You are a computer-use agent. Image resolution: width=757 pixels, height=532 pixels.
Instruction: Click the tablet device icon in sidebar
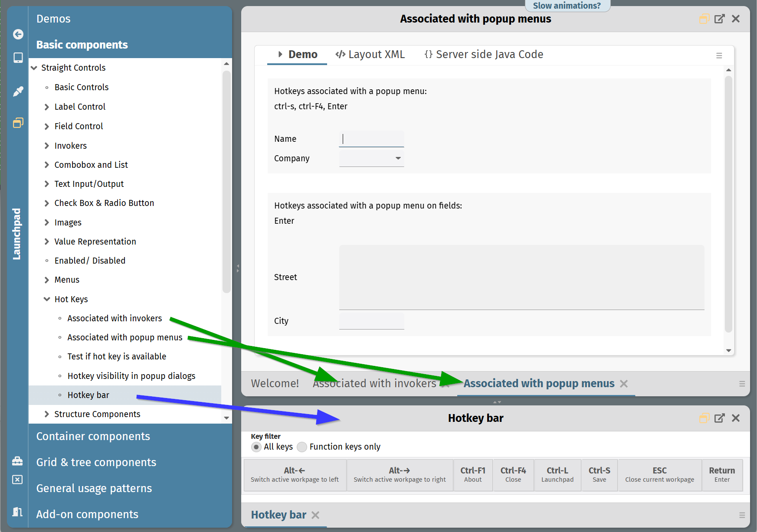[x=18, y=58]
